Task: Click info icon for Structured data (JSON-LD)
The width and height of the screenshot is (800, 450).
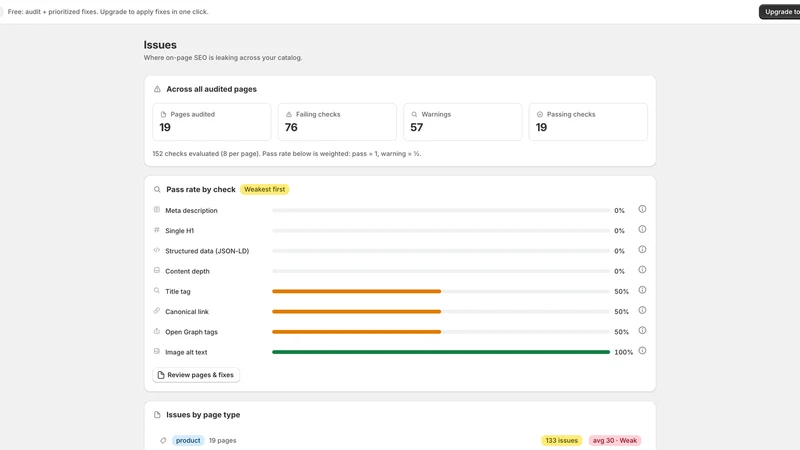Action: tap(642, 249)
